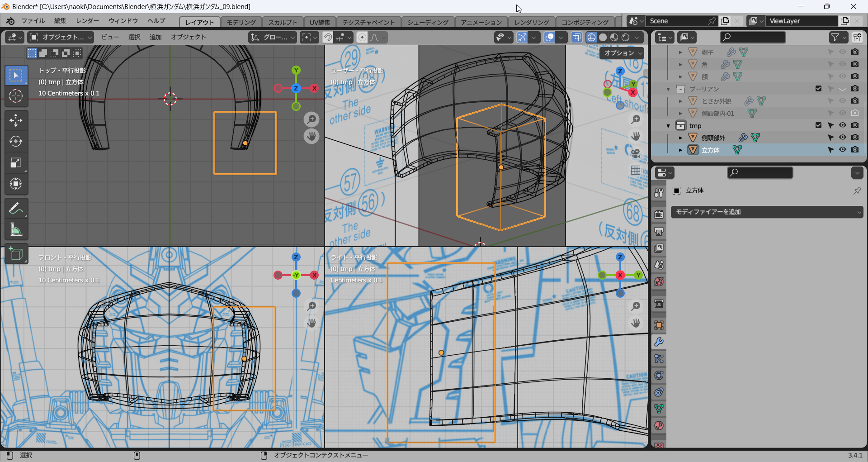The image size is (868, 462).
Task: Switch to the モデリング workspace tab
Action: tap(241, 22)
